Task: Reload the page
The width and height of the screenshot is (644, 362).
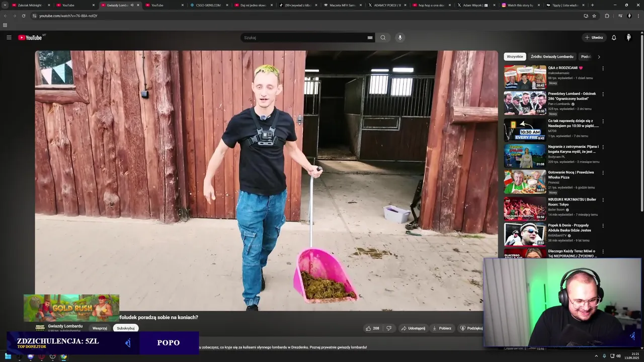Action: tap(23, 16)
